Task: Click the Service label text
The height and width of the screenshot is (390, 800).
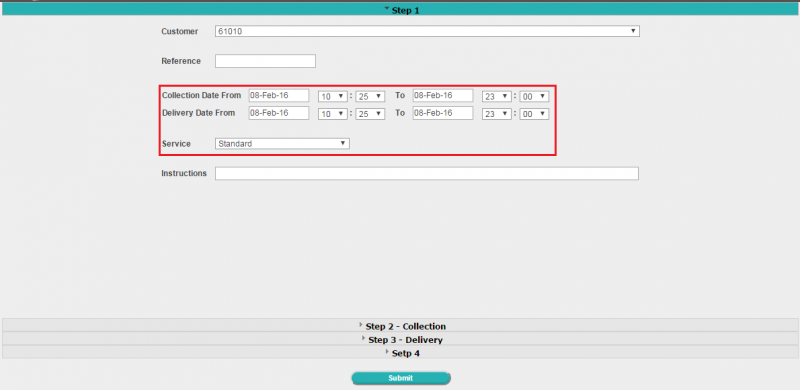Action: tap(176, 144)
